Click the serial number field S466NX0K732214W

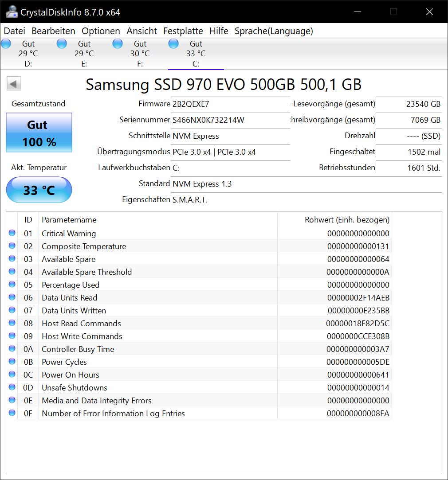(x=230, y=120)
